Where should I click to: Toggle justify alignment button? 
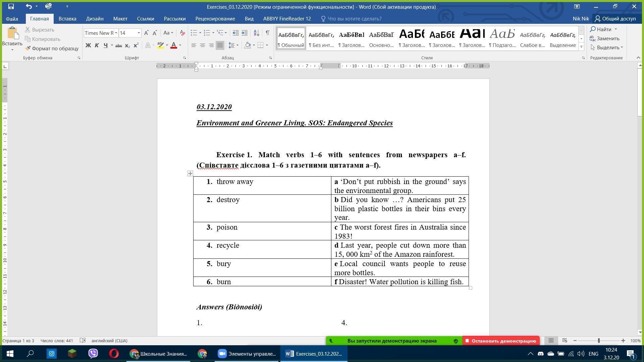click(220, 45)
